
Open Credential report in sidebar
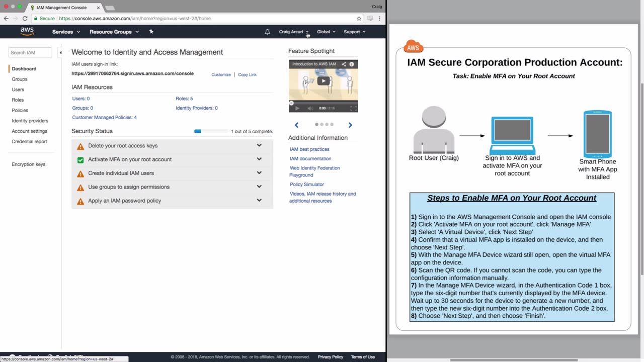30,142
